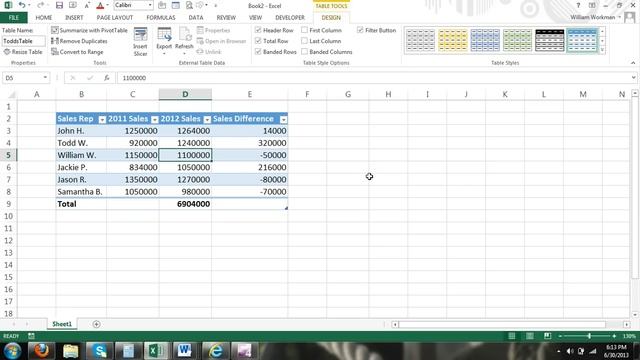The width and height of the screenshot is (640, 360).
Task: Adjust the zoom slider handle
Action: 589,336
